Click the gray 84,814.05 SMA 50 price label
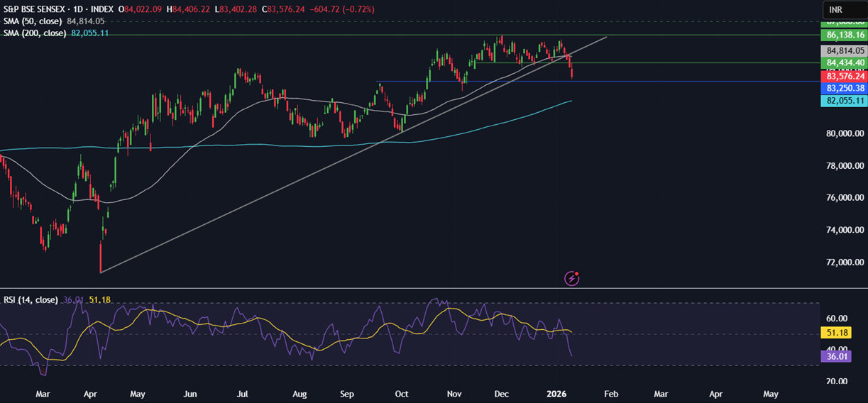868x403 pixels. 844,51
